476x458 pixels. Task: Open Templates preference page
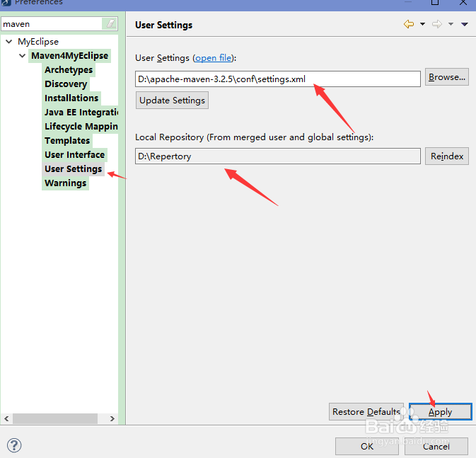[67, 140]
